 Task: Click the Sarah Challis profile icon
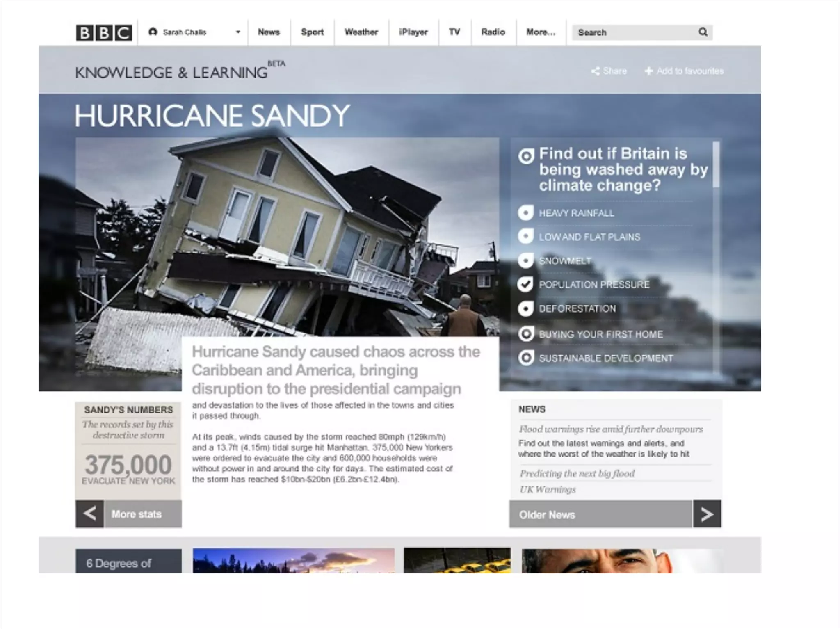[x=153, y=32]
